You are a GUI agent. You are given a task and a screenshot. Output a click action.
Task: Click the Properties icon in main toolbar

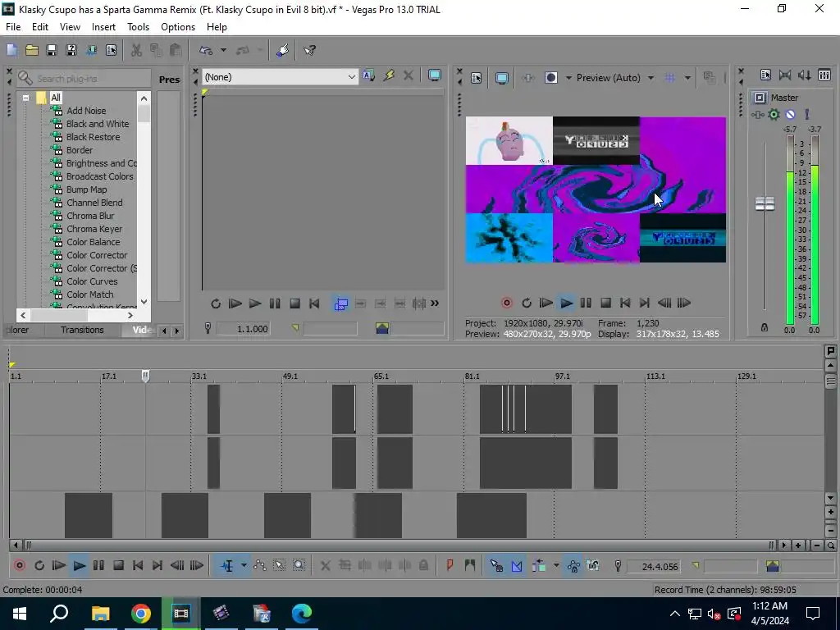coord(111,50)
